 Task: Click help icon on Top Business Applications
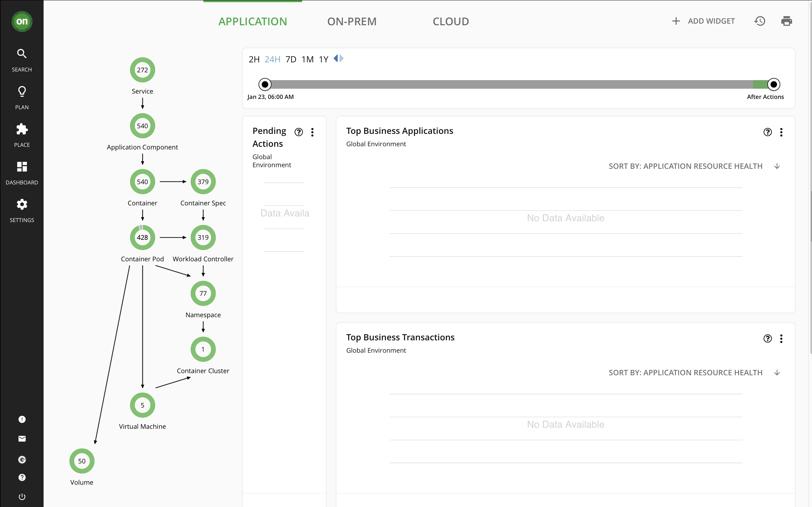(767, 132)
